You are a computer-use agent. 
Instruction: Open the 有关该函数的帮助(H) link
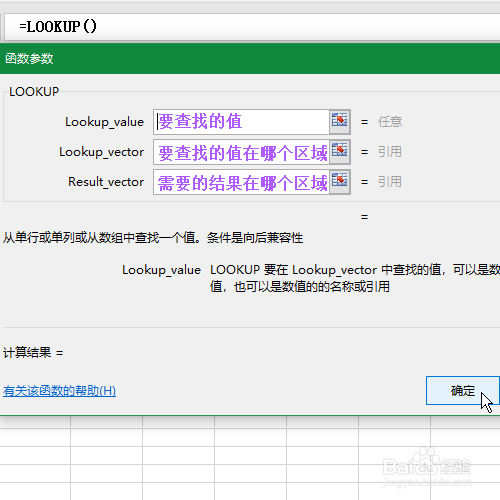tap(59, 391)
